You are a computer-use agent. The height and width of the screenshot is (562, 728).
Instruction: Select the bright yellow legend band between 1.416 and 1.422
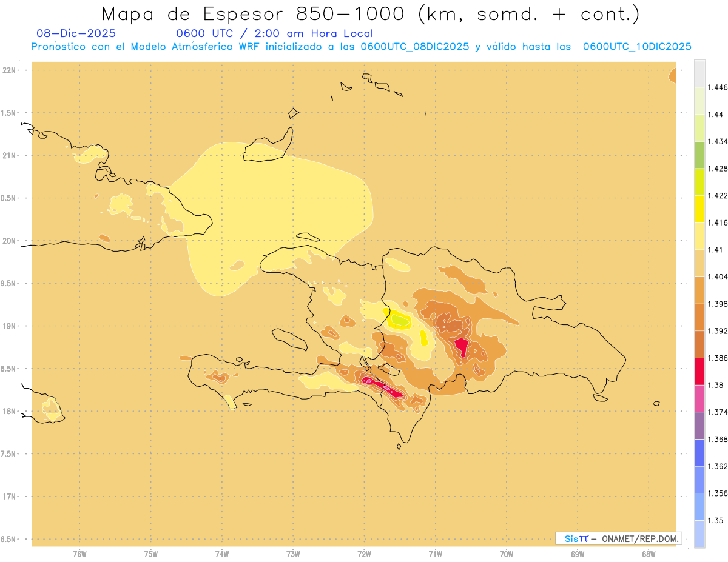(x=699, y=209)
